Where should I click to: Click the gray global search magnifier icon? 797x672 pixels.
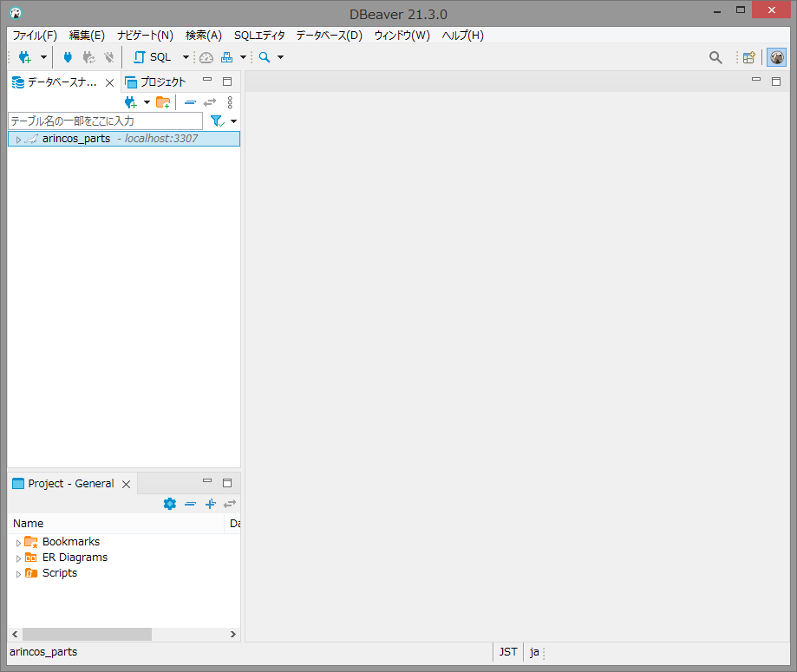coord(715,57)
